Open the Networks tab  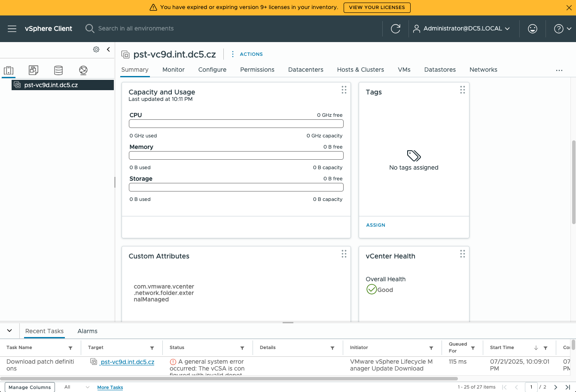pos(483,70)
